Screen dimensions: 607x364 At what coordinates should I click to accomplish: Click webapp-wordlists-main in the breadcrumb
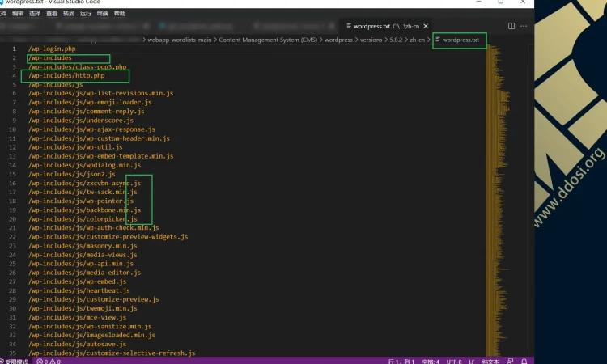(180, 40)
